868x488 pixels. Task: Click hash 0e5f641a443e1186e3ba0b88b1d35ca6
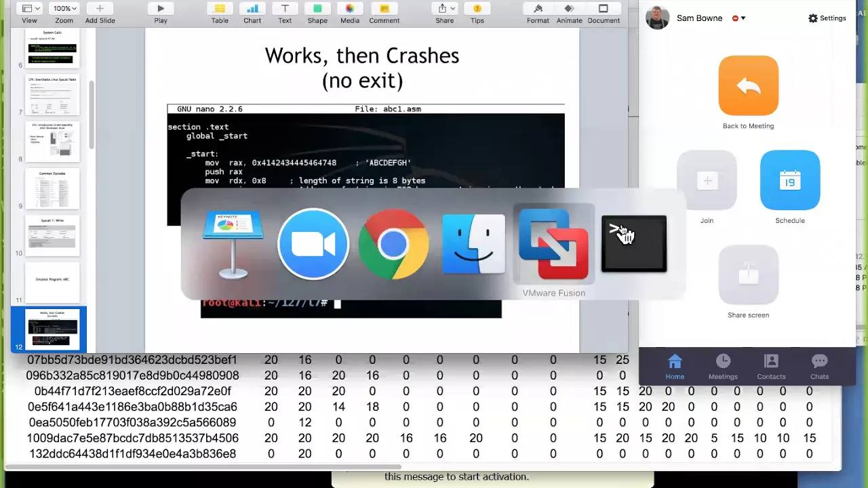(132, 407)
